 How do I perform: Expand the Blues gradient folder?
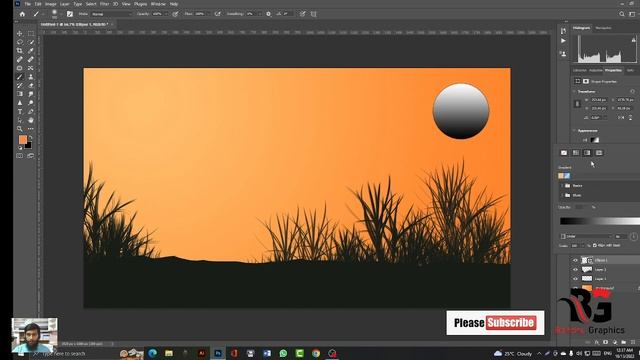[x=562, y=196]
